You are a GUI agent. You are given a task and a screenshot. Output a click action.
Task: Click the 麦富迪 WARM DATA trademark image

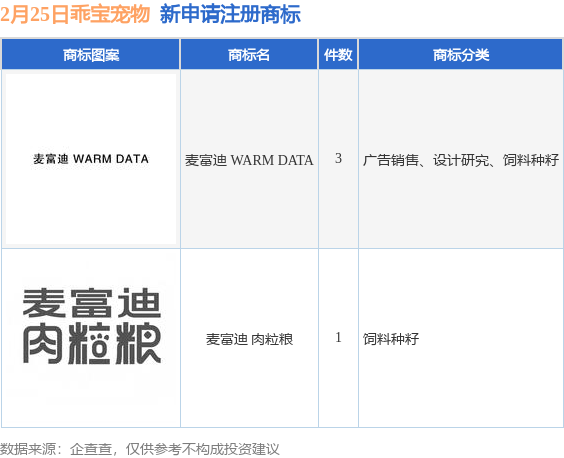click(91, 159)
